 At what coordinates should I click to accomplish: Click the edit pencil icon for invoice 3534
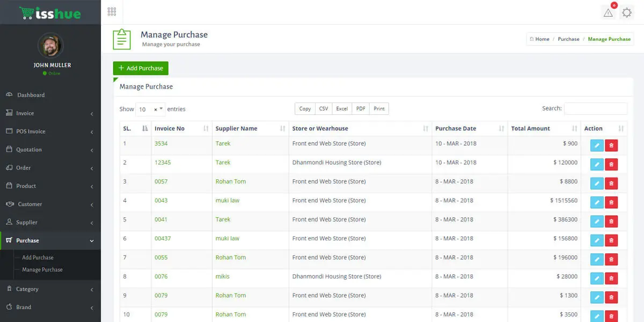point(597,145)
